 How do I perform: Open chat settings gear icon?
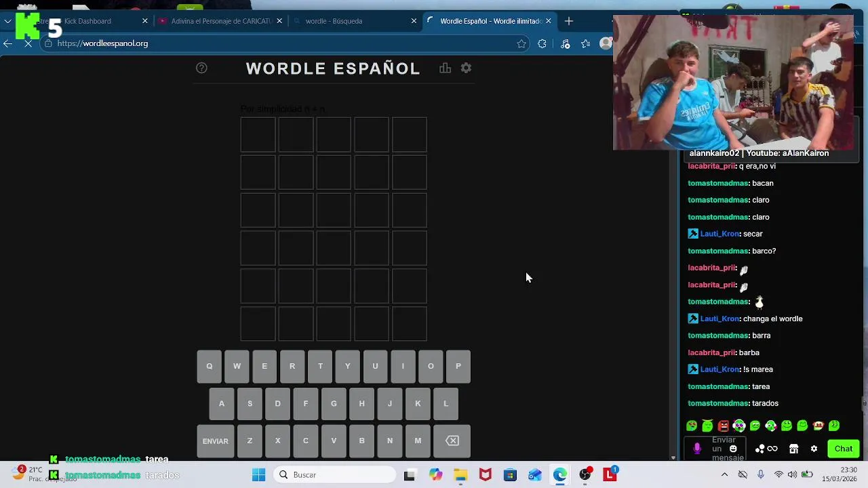tap(814, 449)
